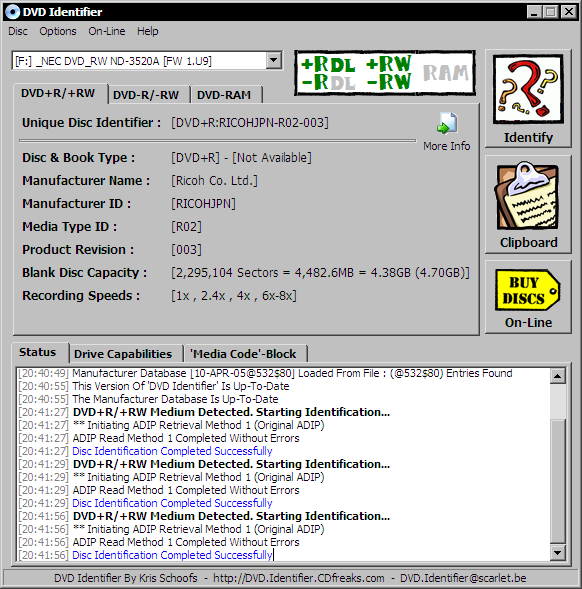Click the 20:41:56 'Disc Identification Completed Successfully' line
Screen dimensions: 582x589
(145, 555)
